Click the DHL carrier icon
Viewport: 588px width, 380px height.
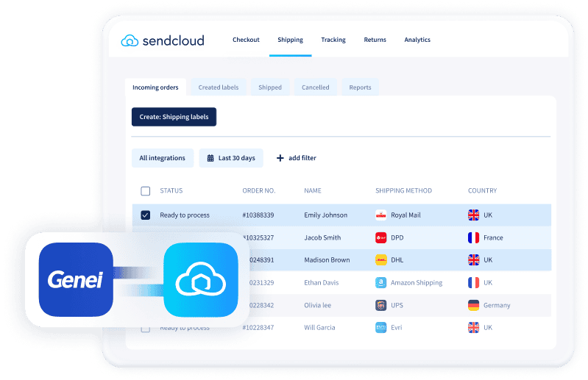tap(380, 259)
